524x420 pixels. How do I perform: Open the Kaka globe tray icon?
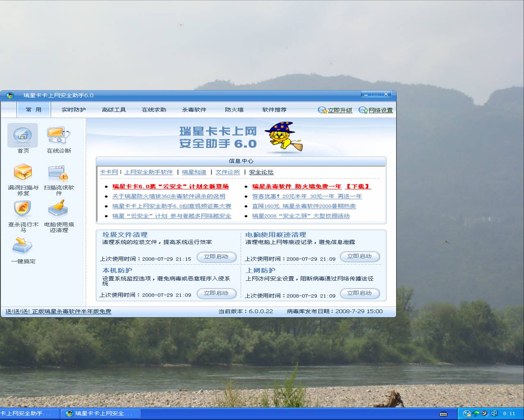click(467, 413)
